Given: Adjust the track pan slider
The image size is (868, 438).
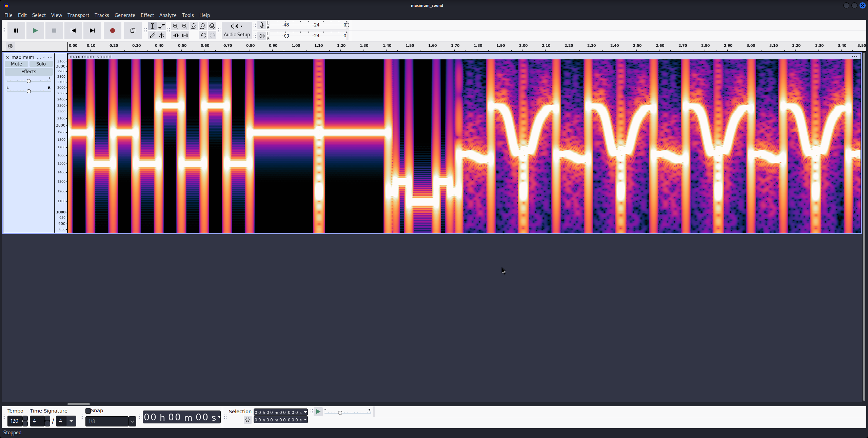Looking at the screenshot, I should 28,91.
